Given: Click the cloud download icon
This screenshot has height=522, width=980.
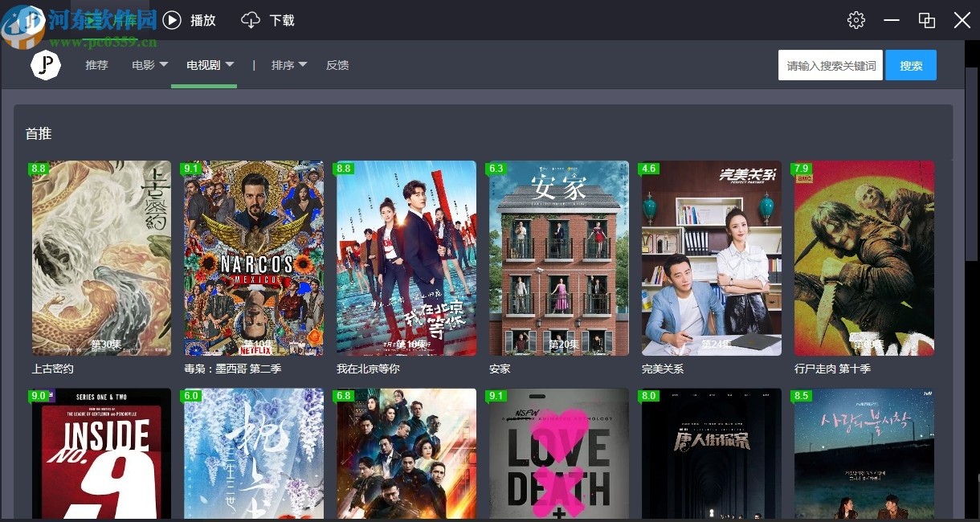Looking at the screenshot, I should pyautogui.click(x=251, y=20).
